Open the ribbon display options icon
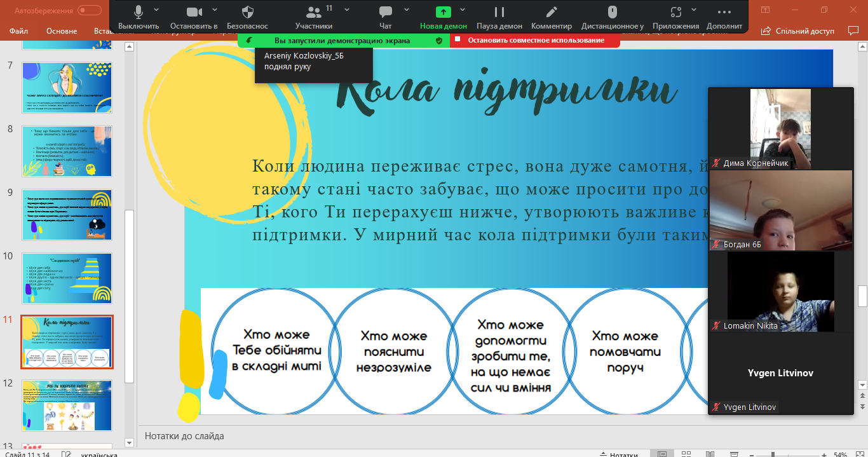Image resolution: width=868 pixels, height=457 pixels. pyautogui.click(x=765, y=10)
